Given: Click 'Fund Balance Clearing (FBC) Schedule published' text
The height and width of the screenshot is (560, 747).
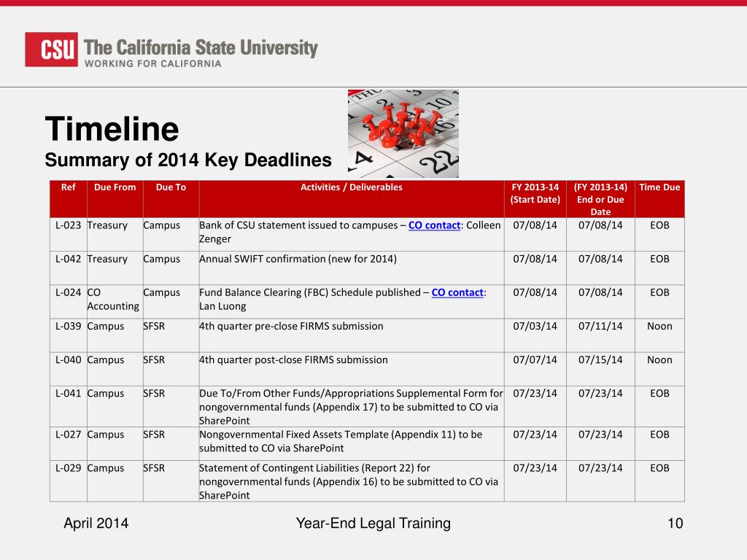Looking at the screenshot, I should [x=309, y=292].
